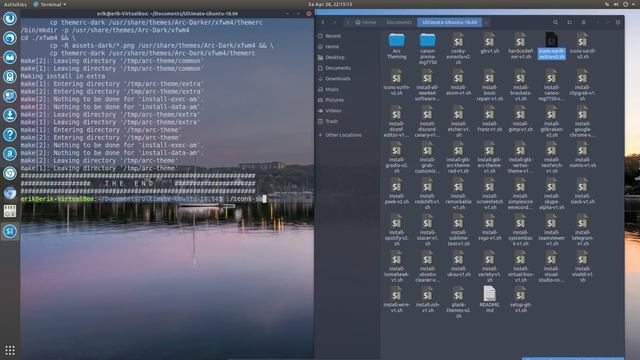
Task: Select the install-numix-v1.sh file
Action: pos(582,155)
